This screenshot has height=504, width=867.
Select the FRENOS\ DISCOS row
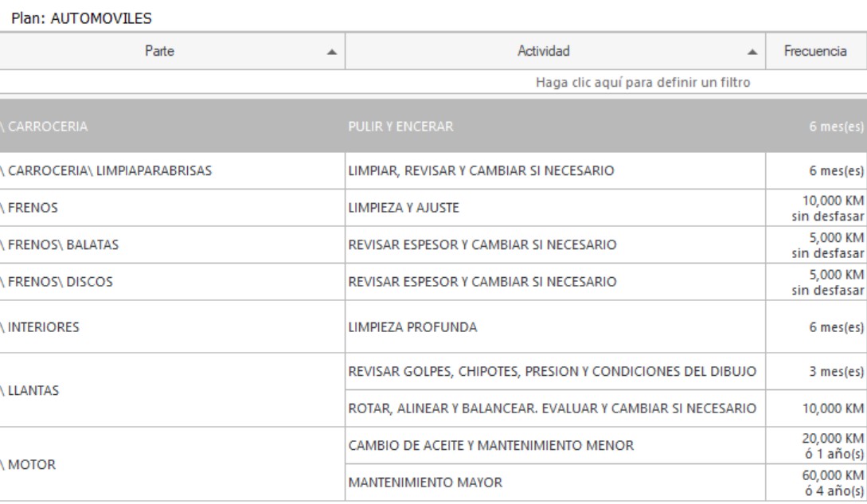[433, 282]
